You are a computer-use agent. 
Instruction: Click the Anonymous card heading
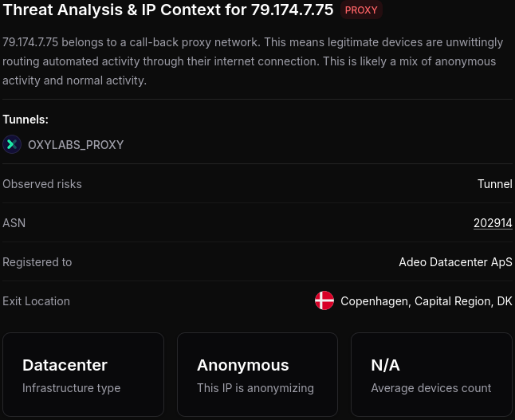242,365
